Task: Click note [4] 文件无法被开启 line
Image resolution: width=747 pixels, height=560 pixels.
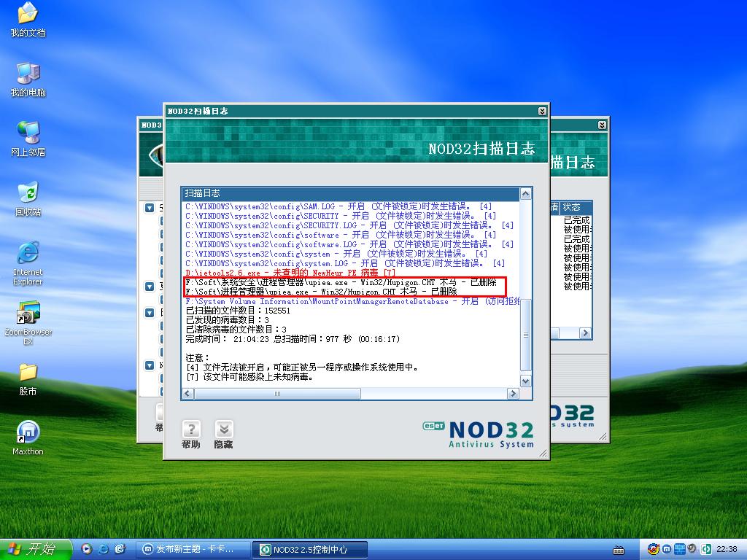Action: [x=302, y=367]
